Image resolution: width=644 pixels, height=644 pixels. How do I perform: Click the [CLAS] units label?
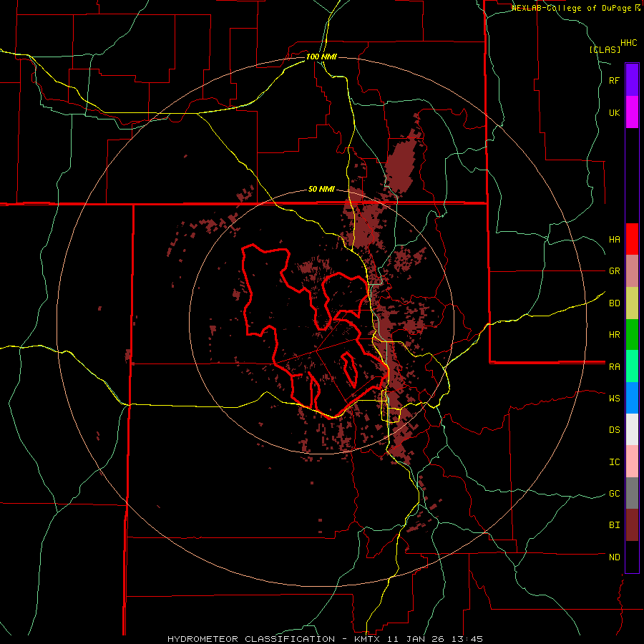coord(605,50)
